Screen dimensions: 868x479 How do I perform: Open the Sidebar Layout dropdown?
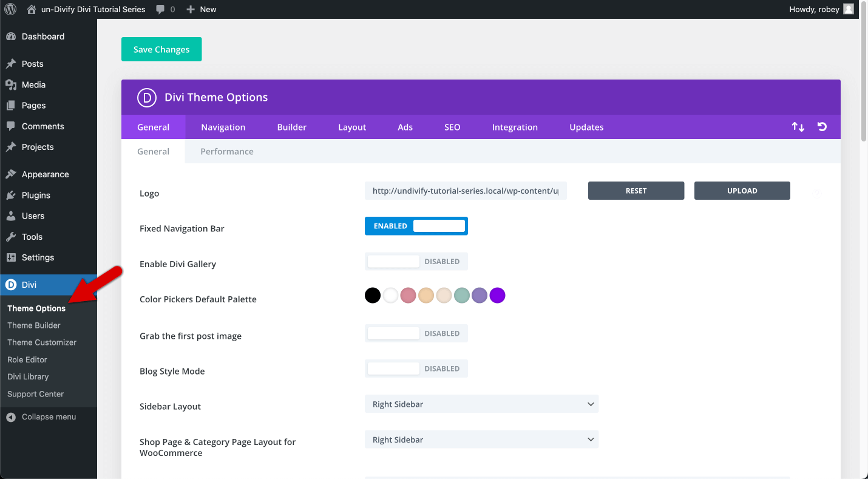click(481, 404)
